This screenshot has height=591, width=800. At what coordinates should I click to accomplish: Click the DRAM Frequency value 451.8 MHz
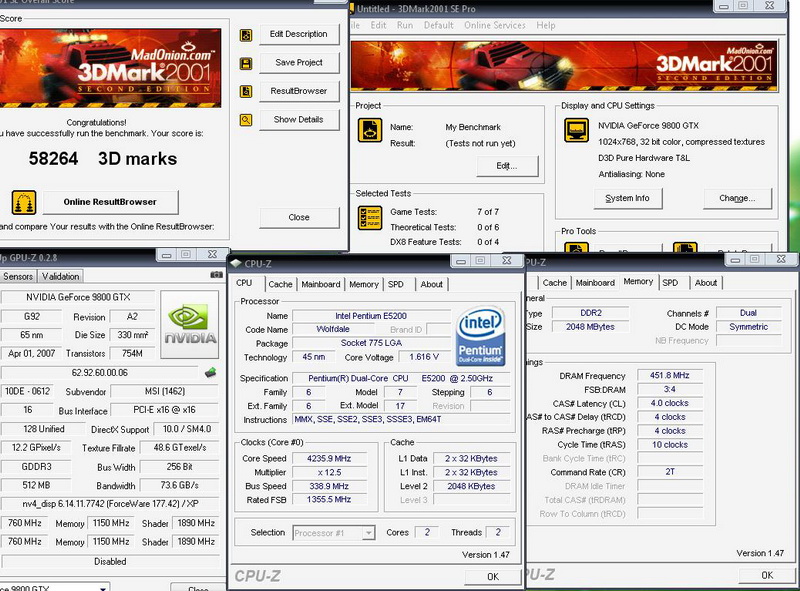coord(669,375)
